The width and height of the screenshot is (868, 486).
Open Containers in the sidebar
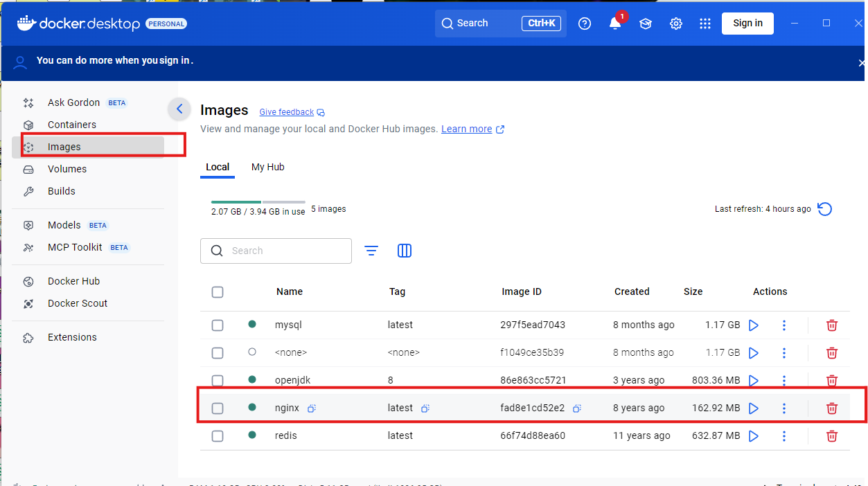(88, 125)
